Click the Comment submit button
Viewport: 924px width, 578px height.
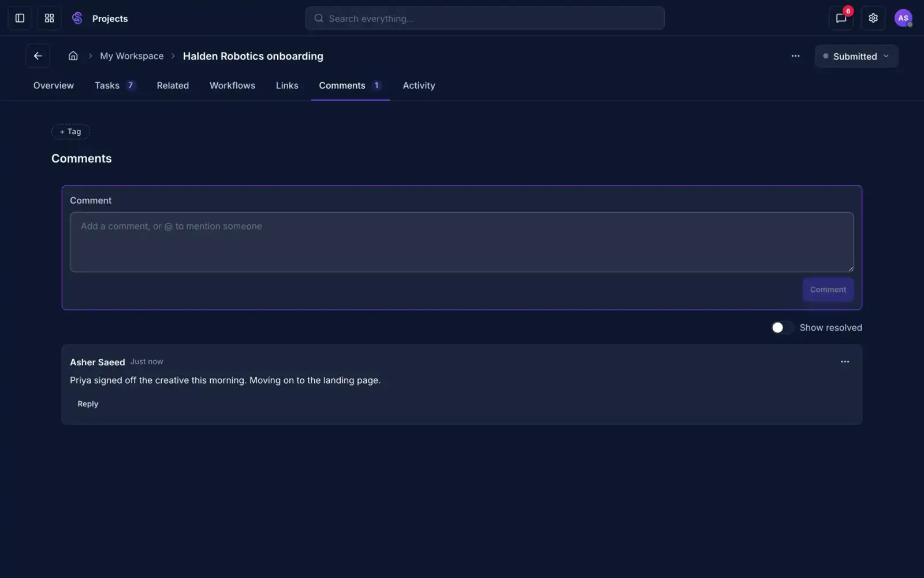(828, 290)
